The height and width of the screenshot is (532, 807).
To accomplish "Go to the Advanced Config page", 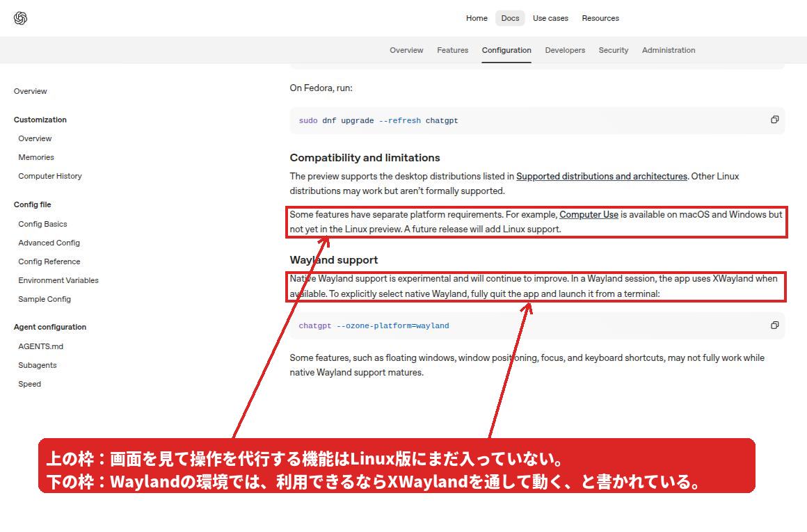I will coord(49,242).
